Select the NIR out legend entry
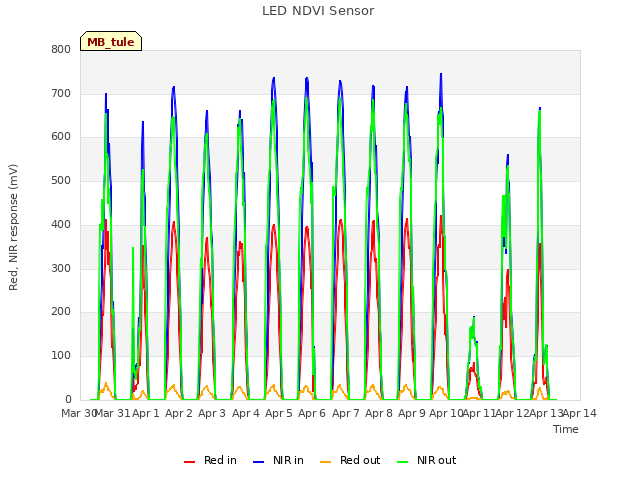640x480 pixels. [427, 460]
